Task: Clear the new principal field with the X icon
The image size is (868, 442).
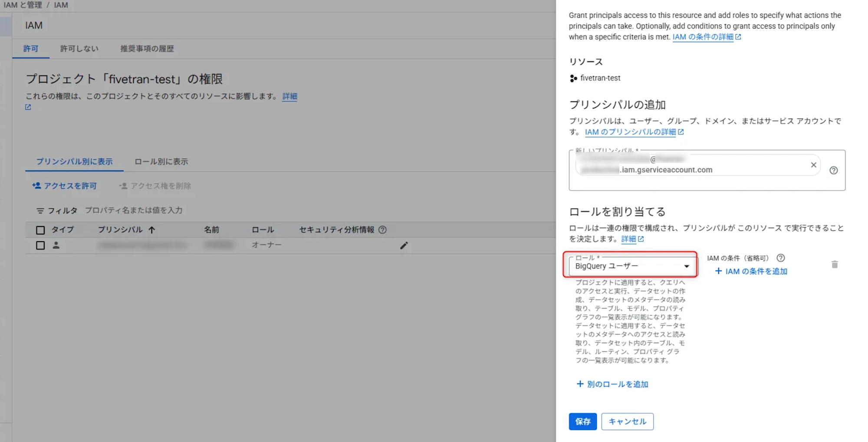Action: 813,165
